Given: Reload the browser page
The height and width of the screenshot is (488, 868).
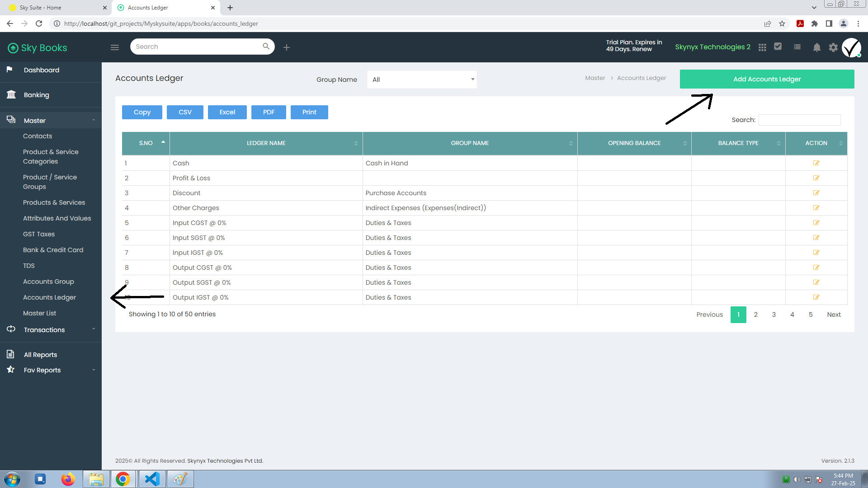Looking at the screenshot, I should coord(39,23).
